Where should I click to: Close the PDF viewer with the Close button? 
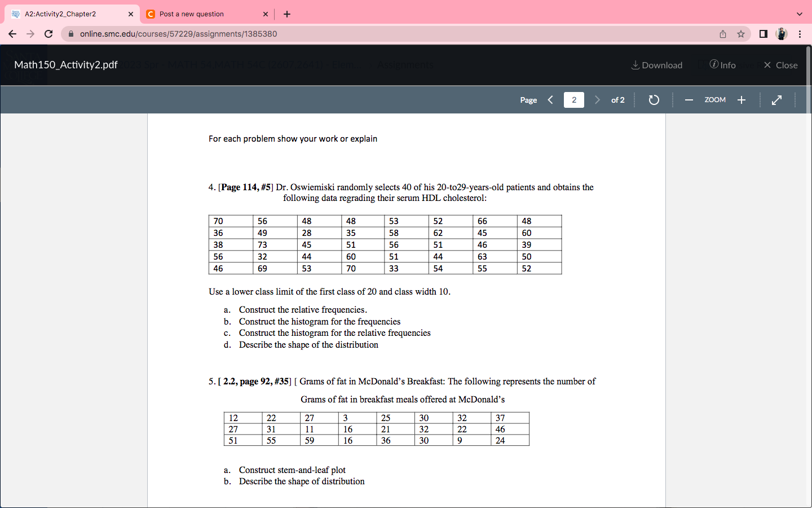click(x=780, y=65)
